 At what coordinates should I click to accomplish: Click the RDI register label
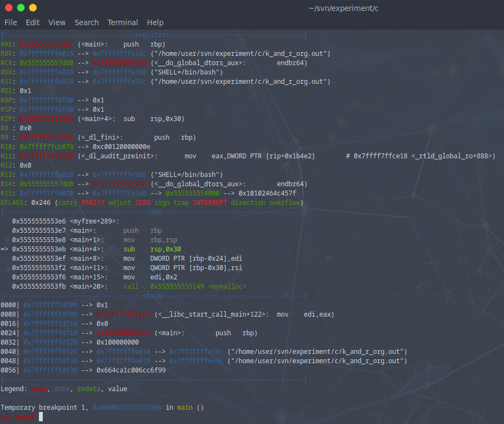(7, 91)
